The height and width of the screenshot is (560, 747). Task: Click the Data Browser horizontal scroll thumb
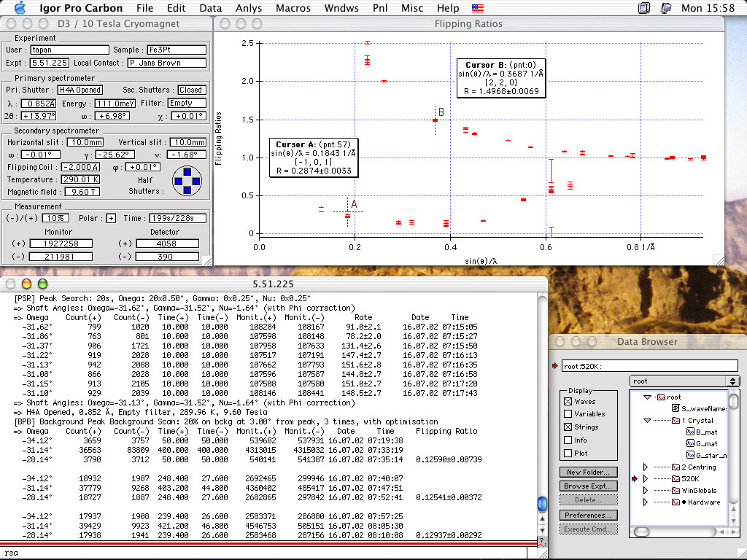click(x=641, y=532)
